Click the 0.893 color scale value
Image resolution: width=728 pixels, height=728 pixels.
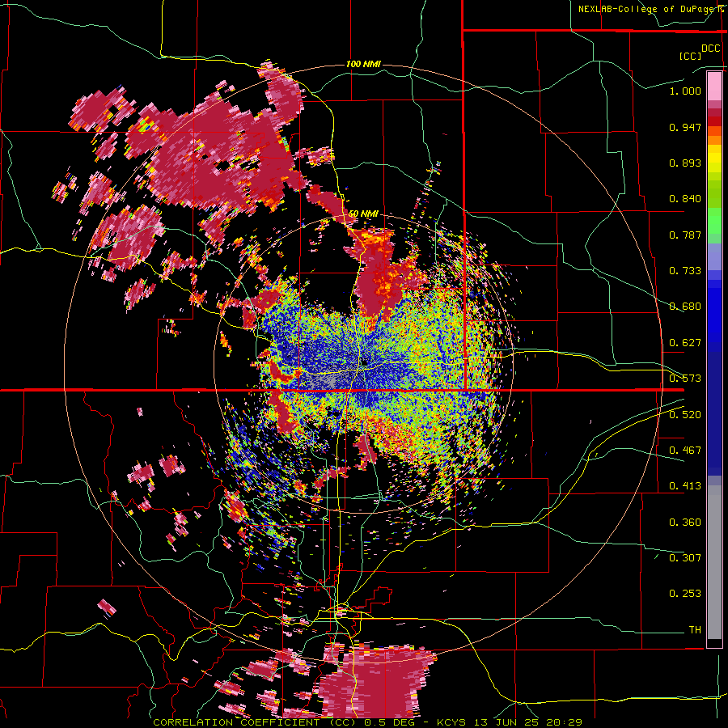pos(685,163)
